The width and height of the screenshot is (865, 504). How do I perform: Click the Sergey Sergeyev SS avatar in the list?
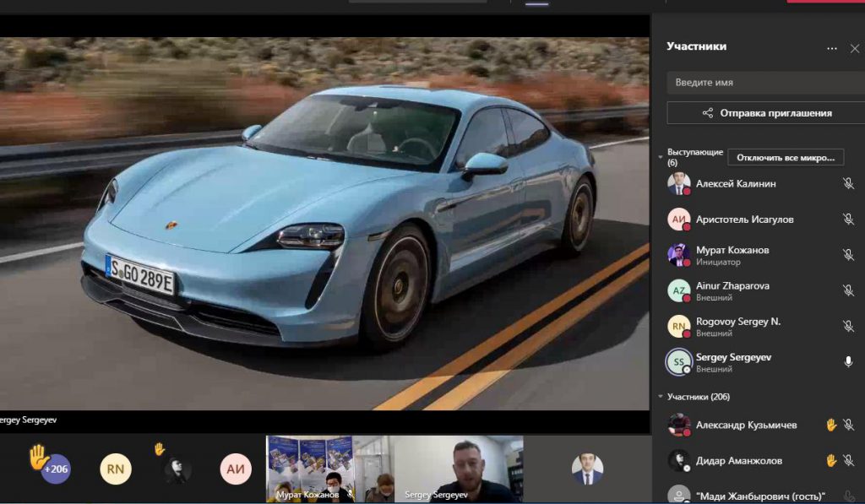[679, 362]
